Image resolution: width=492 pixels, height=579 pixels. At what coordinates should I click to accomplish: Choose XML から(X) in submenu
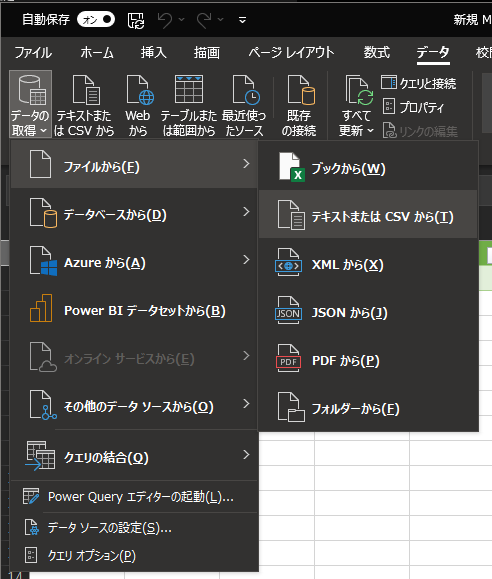click(x=368, y=263)
